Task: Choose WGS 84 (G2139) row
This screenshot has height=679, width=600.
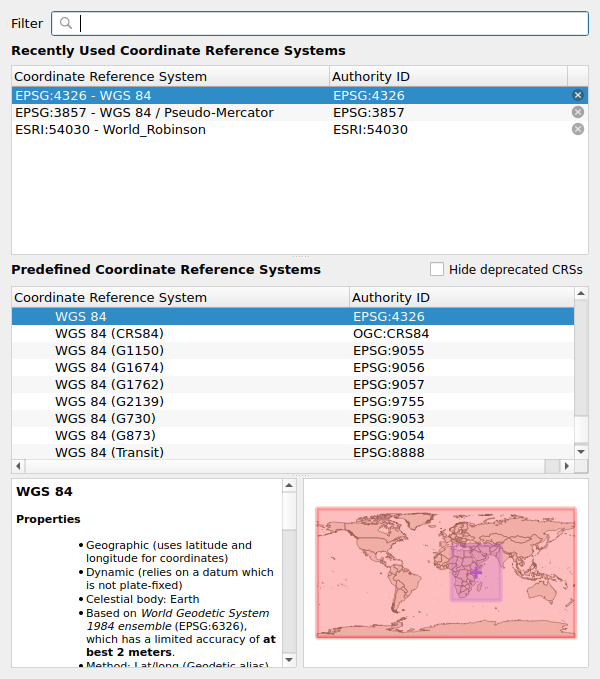Action: 109,401
